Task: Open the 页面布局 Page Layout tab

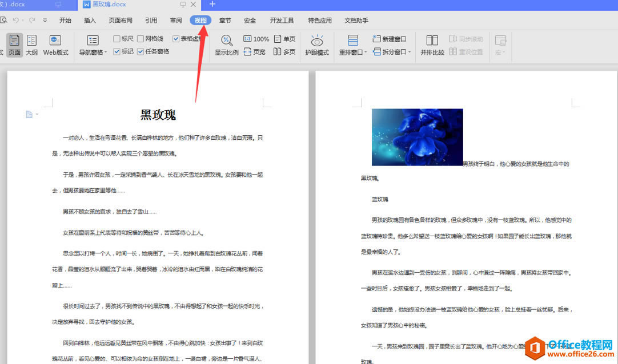Action: click(x=120, y=21)
